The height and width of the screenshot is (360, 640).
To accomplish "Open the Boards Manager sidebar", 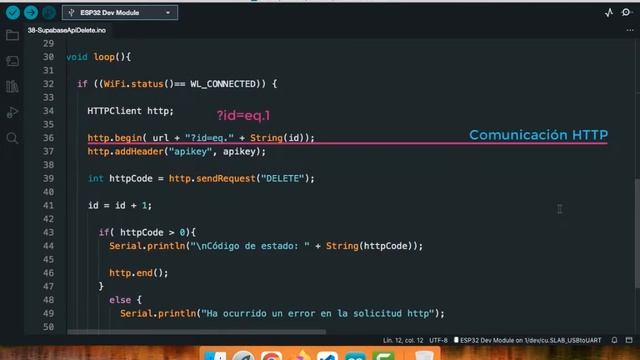I will click(12, 61).
